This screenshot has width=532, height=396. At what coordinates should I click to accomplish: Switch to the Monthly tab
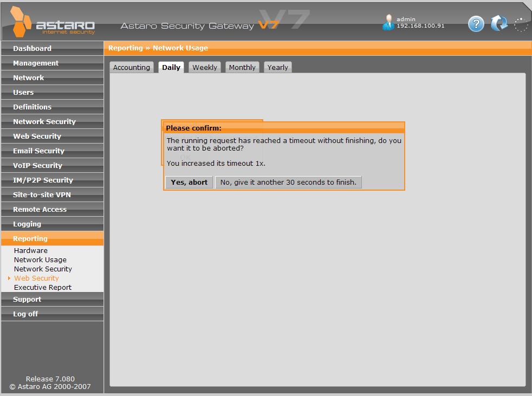click(x=242, y=67)
